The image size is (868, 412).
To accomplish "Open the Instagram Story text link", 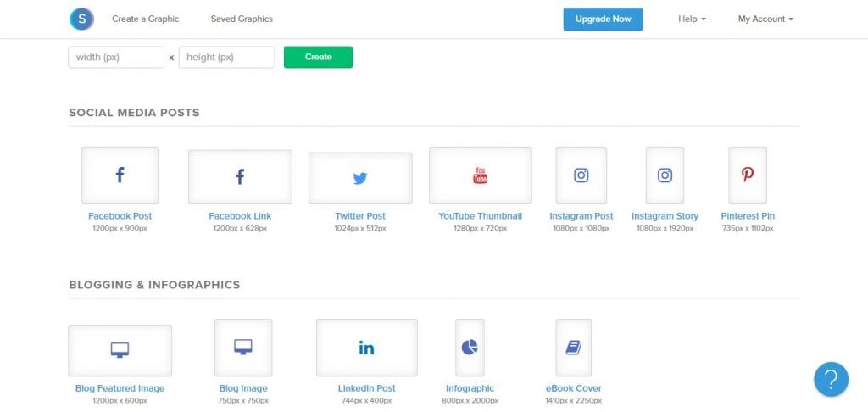I will 665,216.
